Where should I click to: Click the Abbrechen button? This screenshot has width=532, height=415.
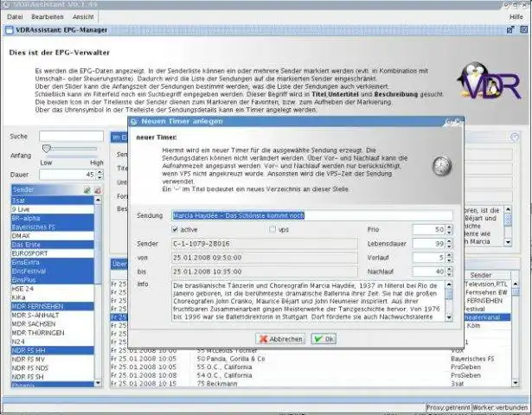click(x=280, y=339)
